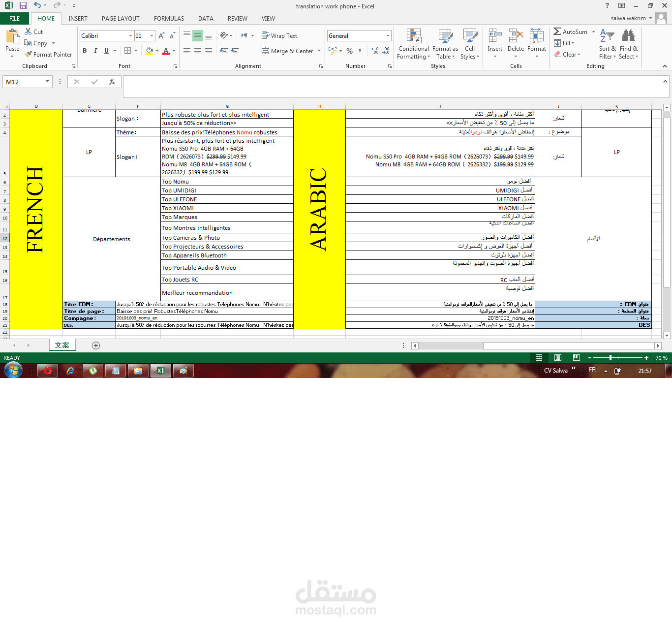Open Find & Select menu
Image resolution: width=672 pixels, height=630 pixels.
(x=628, y=44)
